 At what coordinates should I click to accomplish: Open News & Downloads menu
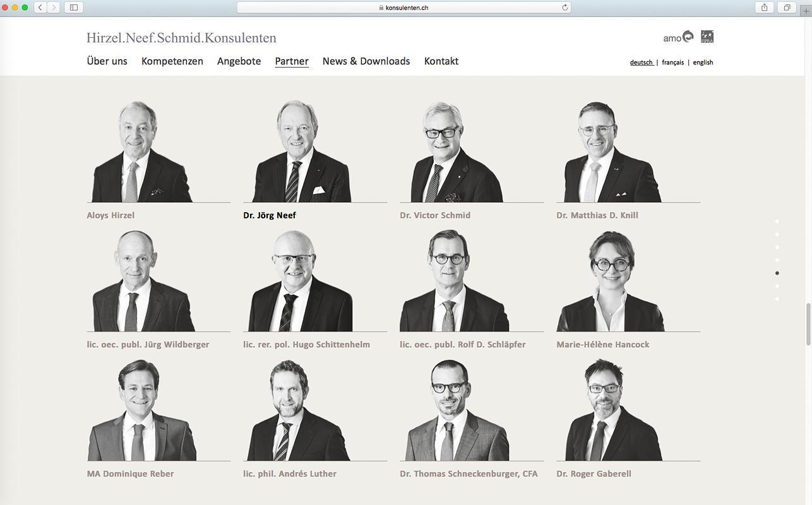366,61
